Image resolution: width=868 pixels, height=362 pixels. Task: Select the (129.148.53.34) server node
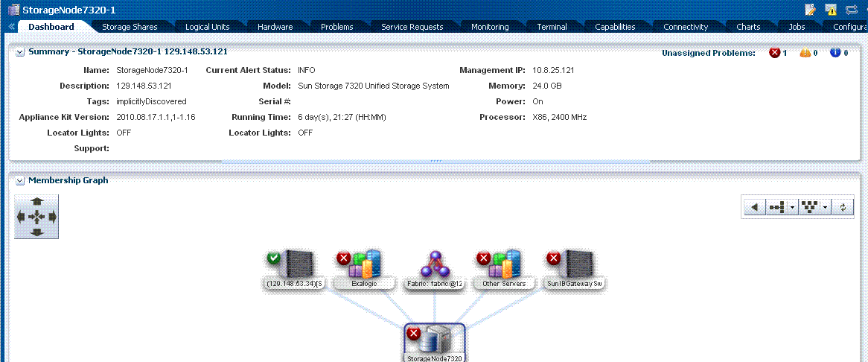295,270
